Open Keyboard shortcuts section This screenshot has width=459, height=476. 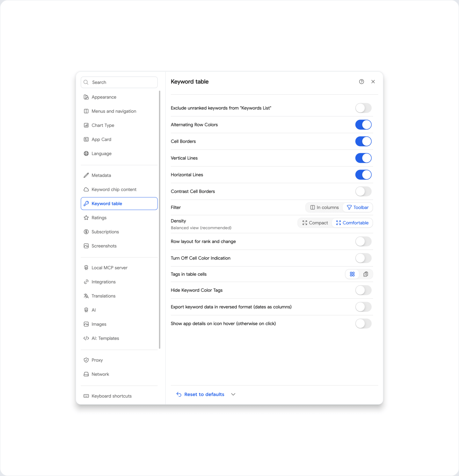coord(119,396)
